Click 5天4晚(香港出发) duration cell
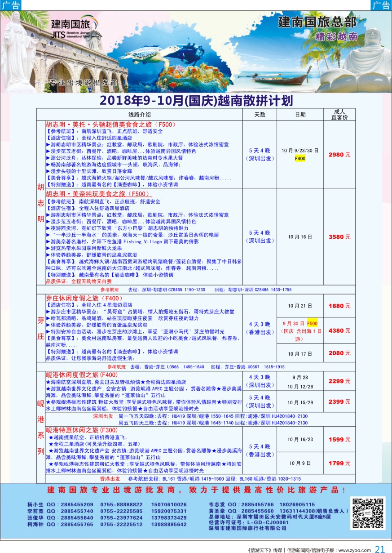The image size is (392, 553). click(260, 450)
